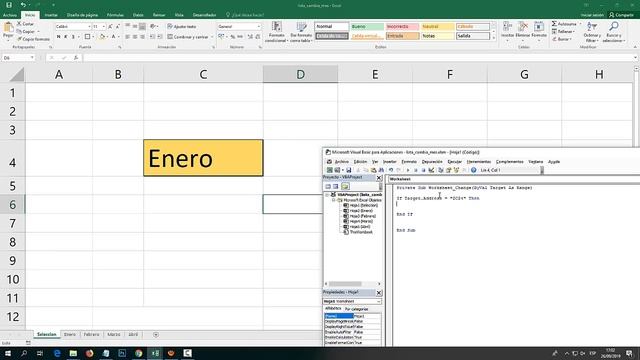Screen dimensions: 640x360
Task: Click Combinar y centrar button
Action: pyautogui.click(x=188, y=37)
